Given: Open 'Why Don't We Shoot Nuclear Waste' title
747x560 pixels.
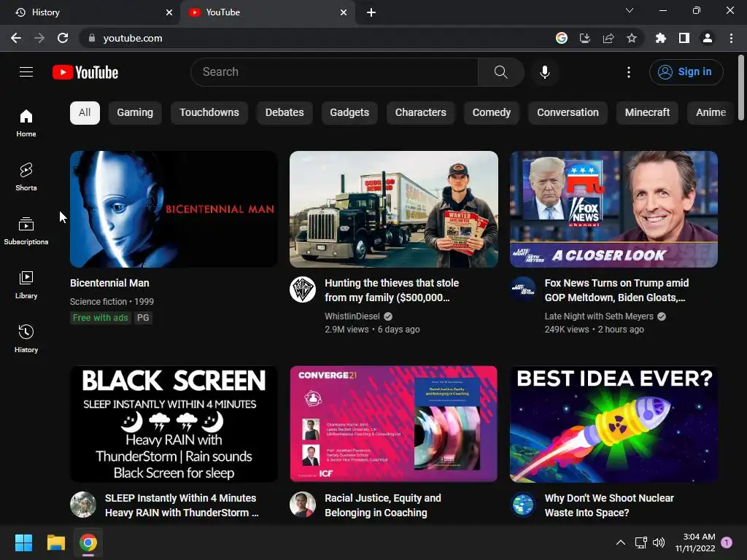Looking at the screenshot, I should tap(609, 505).
